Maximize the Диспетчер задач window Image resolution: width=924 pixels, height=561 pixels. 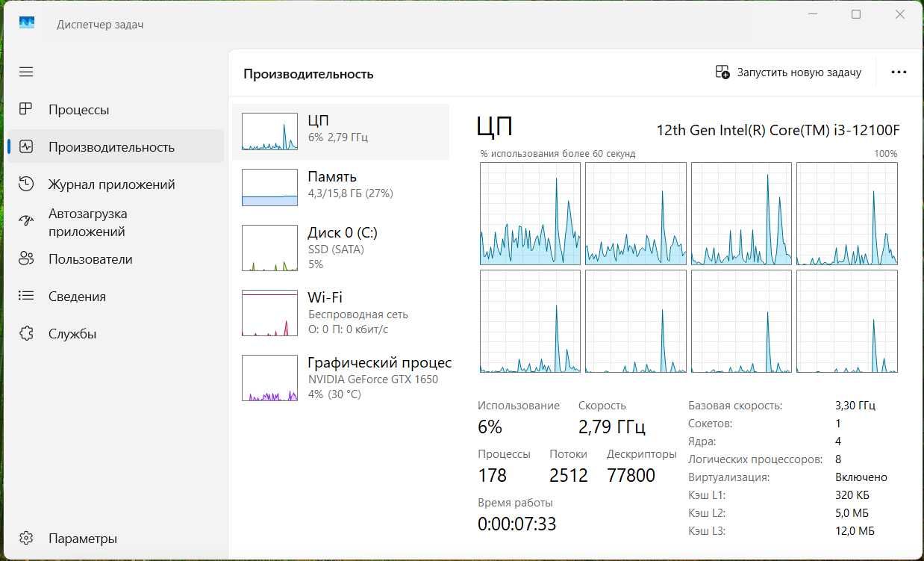click(x=856, y=14)
